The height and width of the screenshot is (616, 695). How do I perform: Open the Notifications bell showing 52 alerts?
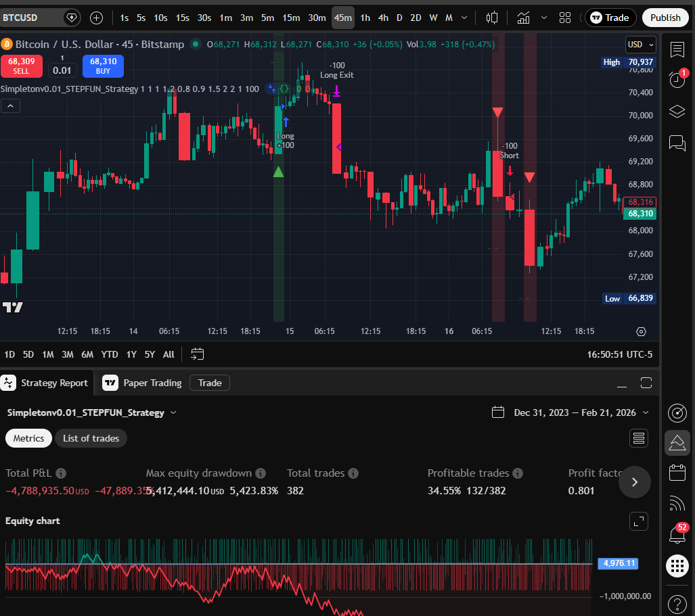677,534
